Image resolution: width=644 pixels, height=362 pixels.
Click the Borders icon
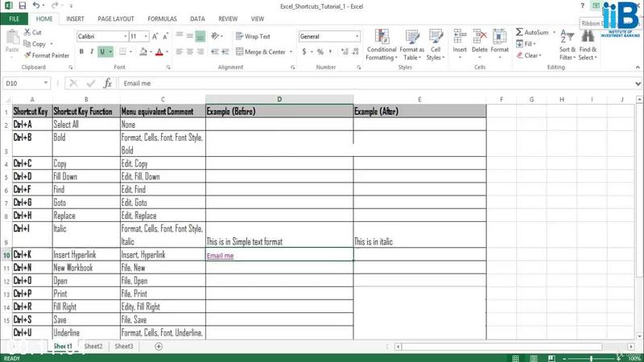pos(122,51)
